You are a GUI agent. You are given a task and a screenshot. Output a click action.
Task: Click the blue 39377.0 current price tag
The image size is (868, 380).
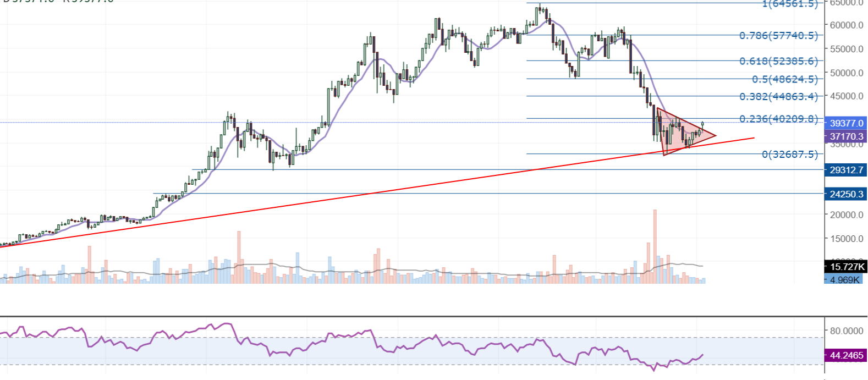point(846,123)
